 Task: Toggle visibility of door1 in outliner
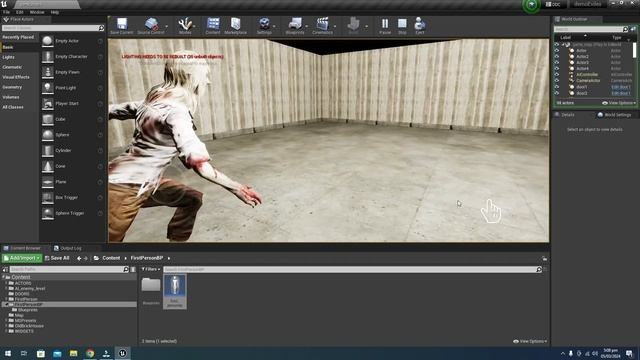pyautogui.click(x=557, y=87)
